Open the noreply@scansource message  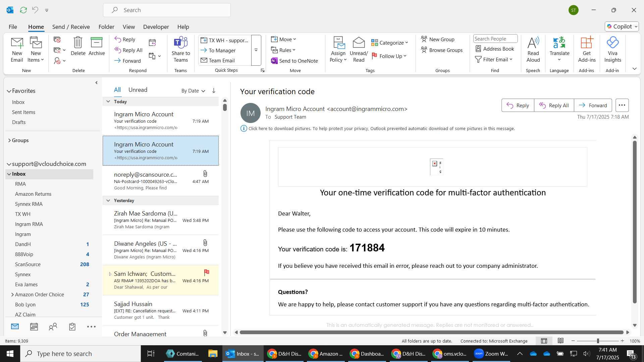161,181
